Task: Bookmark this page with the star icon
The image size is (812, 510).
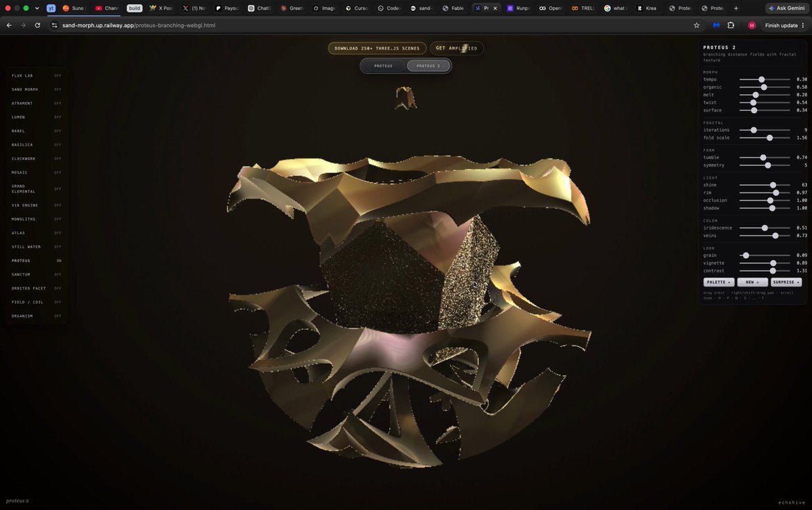Action: 696,25
